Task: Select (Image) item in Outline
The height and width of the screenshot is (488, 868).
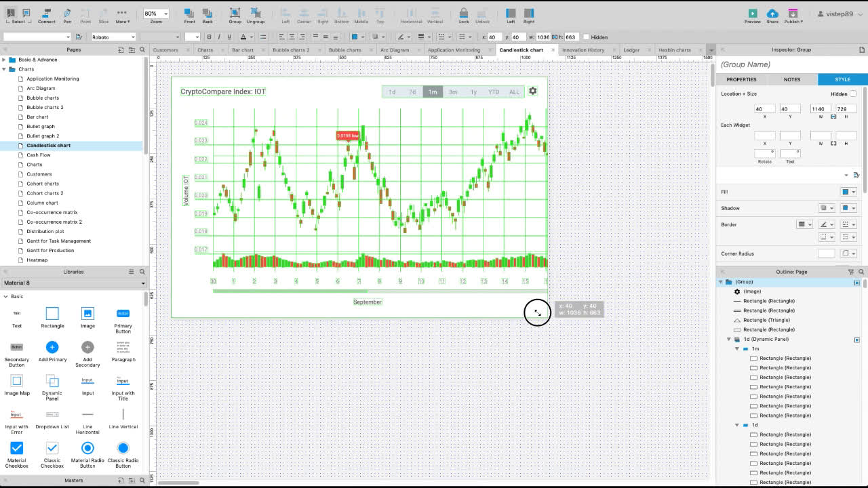Action: pos(752,291)
